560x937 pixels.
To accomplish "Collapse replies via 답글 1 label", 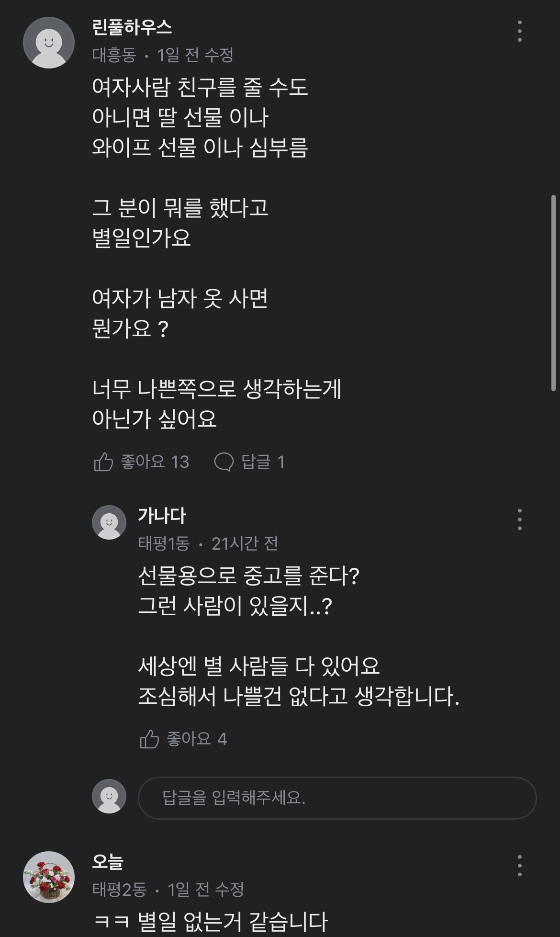I will pyautogui.click(x=263, y=462).
